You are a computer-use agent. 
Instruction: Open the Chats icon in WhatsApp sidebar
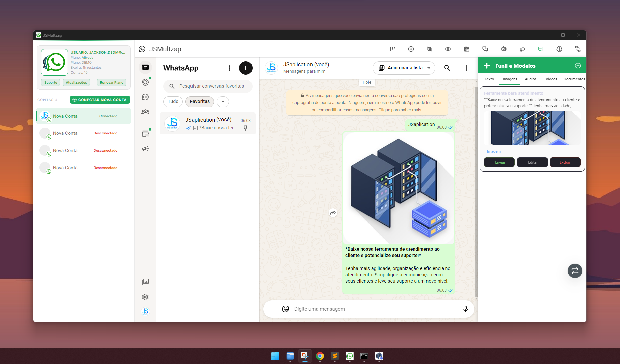click(x=145, y=67)
